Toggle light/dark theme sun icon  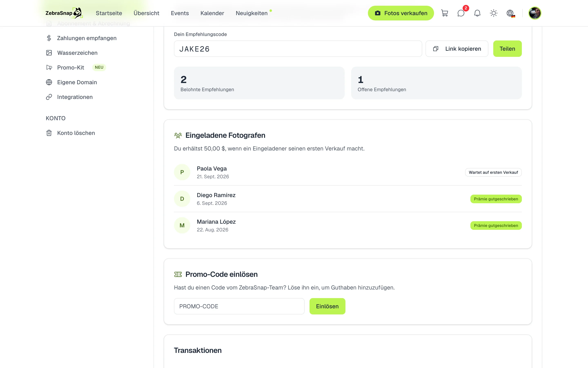(x=493, y=13)
